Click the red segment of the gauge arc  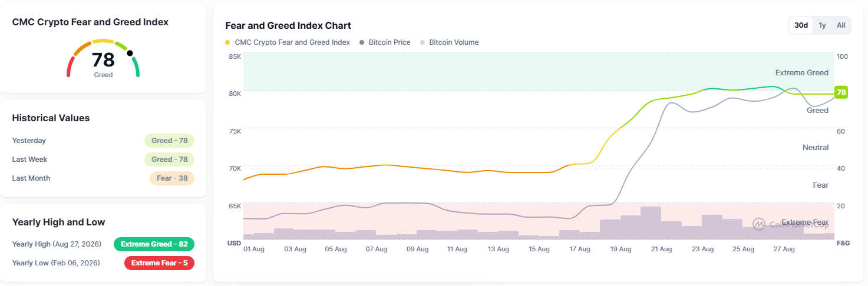[x=70, y=66]
